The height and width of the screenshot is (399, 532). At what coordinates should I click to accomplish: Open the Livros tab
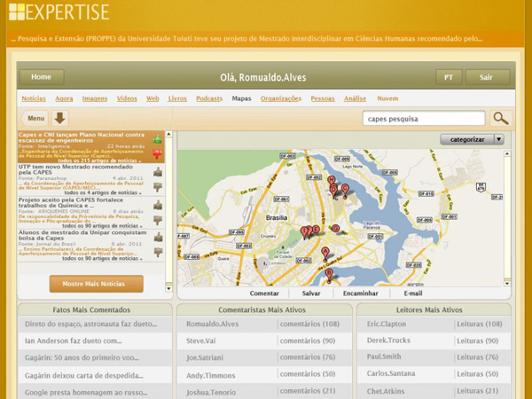[177, 98]
